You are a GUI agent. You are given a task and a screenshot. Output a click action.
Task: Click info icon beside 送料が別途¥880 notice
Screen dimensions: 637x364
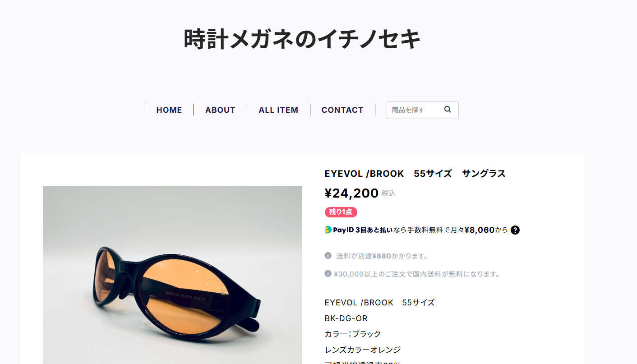point(328,255)
